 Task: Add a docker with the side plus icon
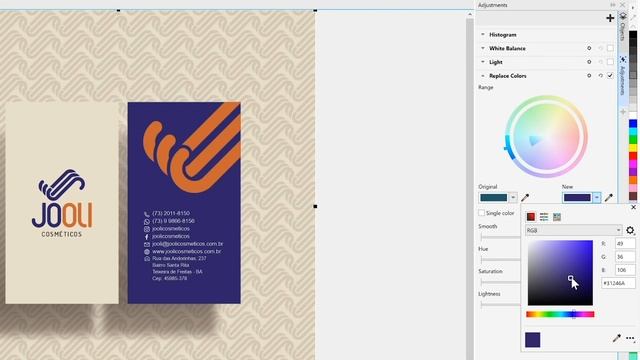point(623,111)
